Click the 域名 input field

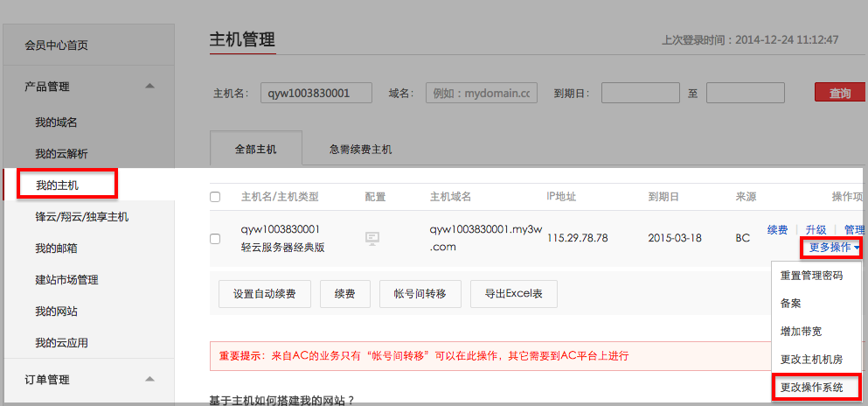click(x=481, y=94)
